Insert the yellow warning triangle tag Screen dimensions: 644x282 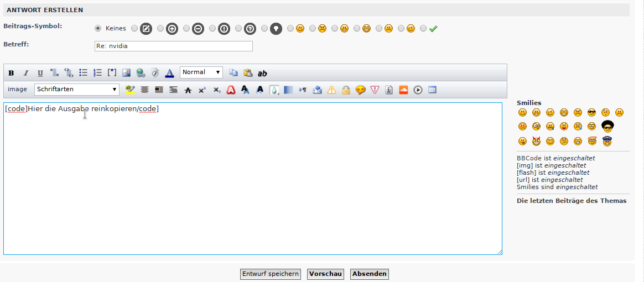(331, 90)
